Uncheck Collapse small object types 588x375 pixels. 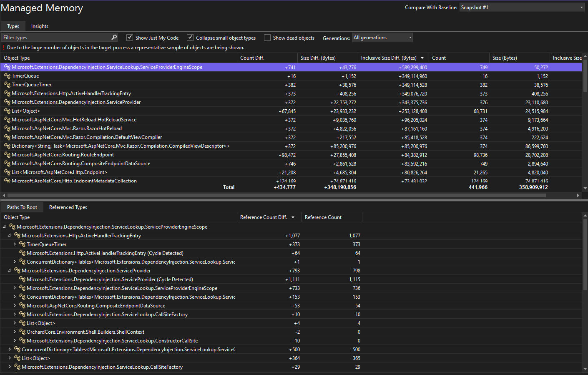coord(190,38)
